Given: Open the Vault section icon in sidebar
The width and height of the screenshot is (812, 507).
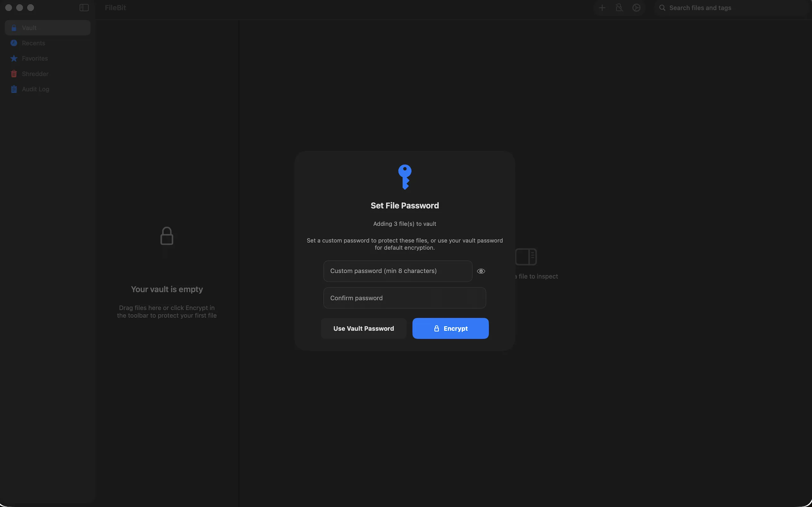Looking at the screenshot, I should [14, 28].
